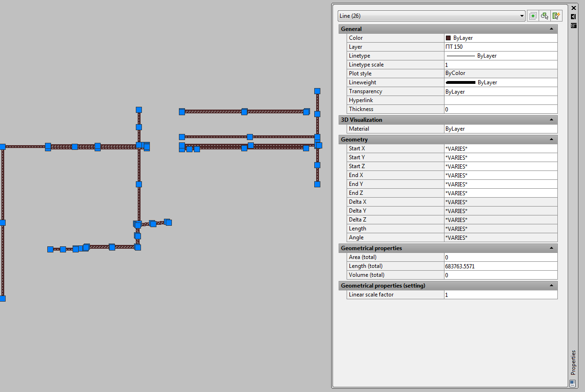Collapse the General section
Viewport: 585px width, 392px height.
click(551, 29)
